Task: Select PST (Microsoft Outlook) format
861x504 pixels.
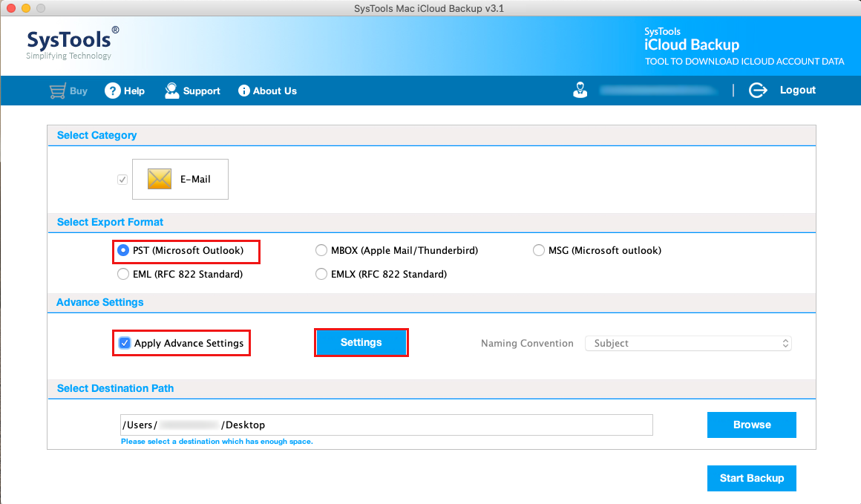Action: [123, 250]
